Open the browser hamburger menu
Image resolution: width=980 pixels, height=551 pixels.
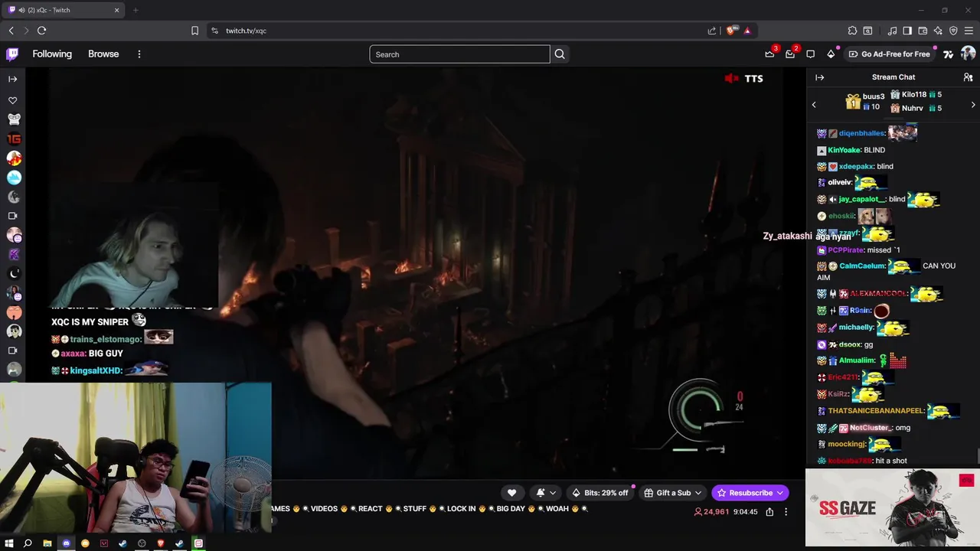(x=969, y=31)
